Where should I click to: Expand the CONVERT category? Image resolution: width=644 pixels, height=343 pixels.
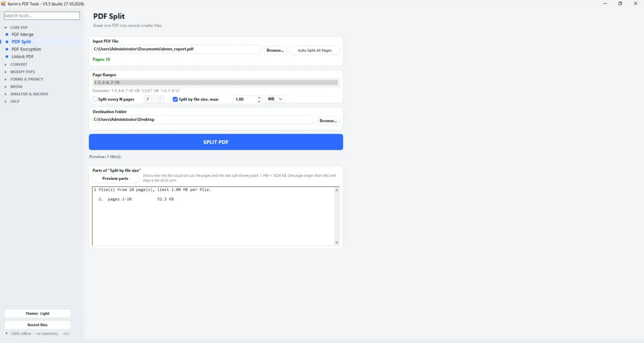pos(19,65)
